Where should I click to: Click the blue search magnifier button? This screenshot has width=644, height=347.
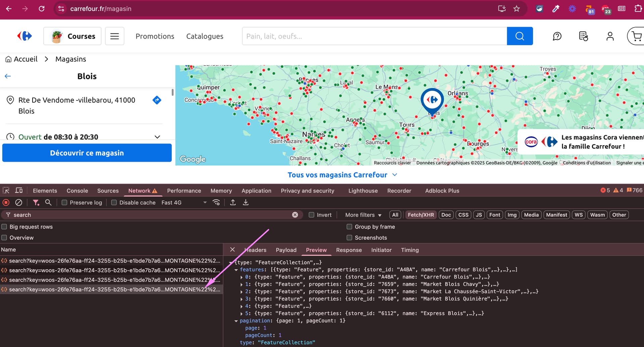520,36
